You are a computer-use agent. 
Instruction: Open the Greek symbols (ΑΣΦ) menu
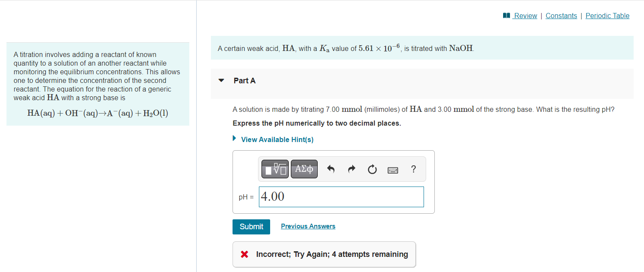tap(304, 169)
